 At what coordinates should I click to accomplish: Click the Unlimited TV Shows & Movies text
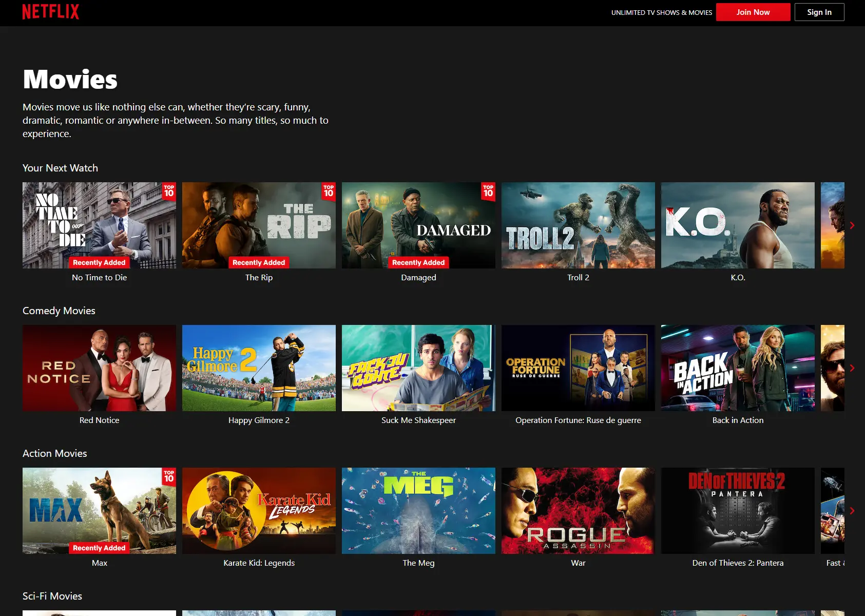662,12
